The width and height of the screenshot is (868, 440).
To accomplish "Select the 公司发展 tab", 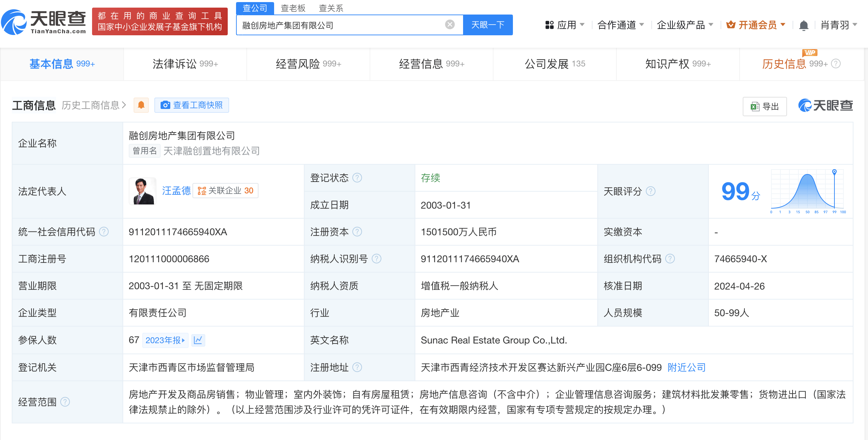I will (x=555, y=64).
